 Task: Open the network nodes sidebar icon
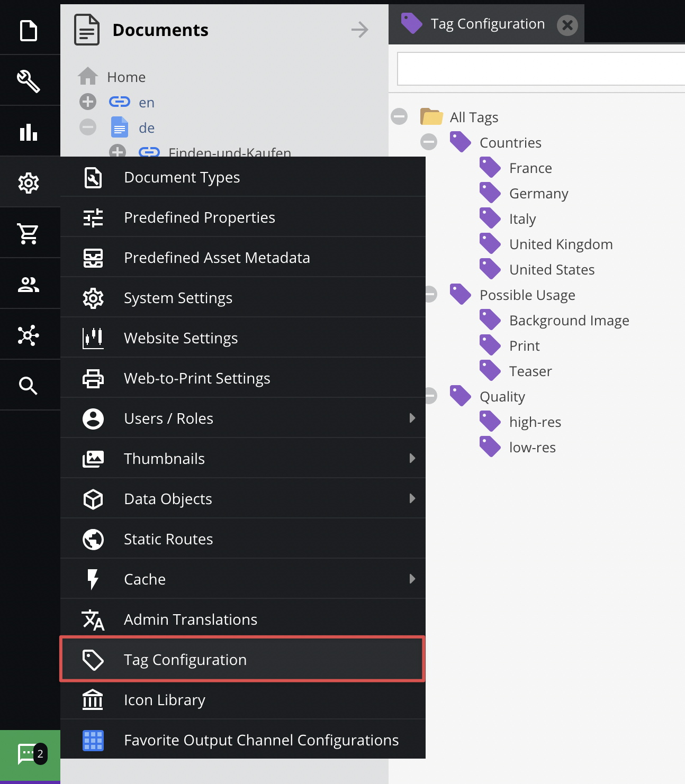[29, 335]
